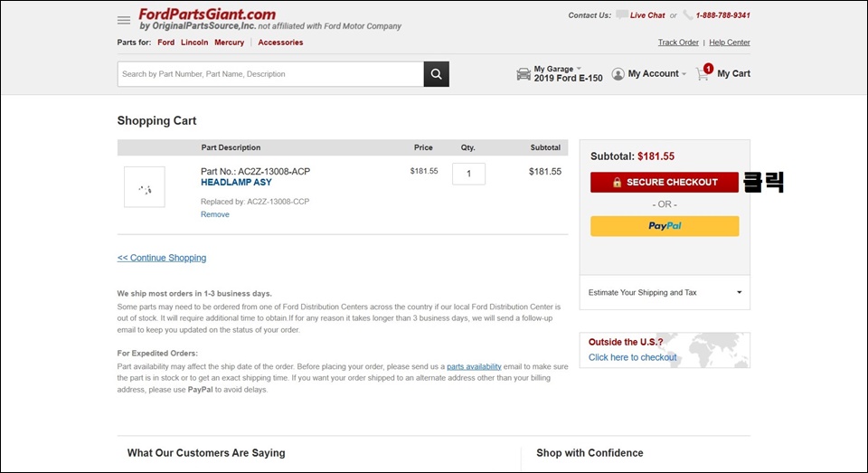Click the My Cart text link
This screenshot has height=473, width=868.
(x=733, y=73)
